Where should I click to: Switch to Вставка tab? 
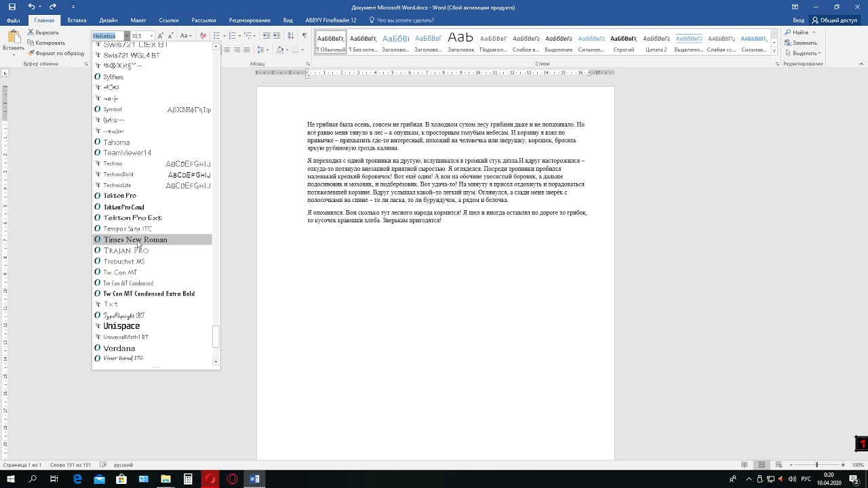click(x=77, y=20)
